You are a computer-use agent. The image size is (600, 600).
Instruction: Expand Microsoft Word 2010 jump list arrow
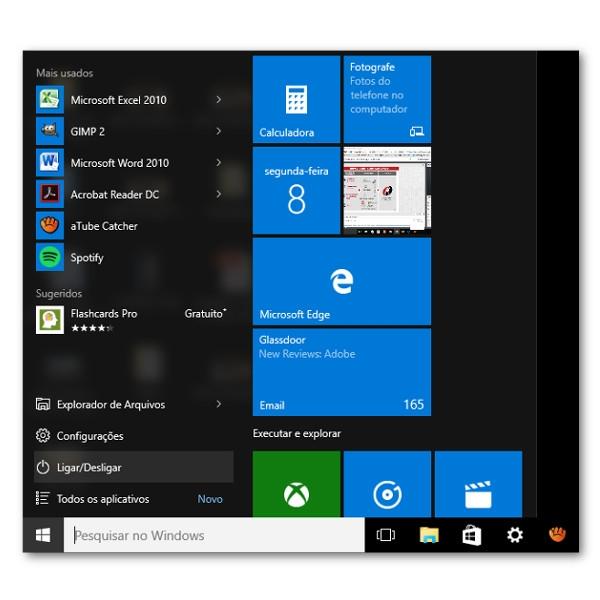218,163
